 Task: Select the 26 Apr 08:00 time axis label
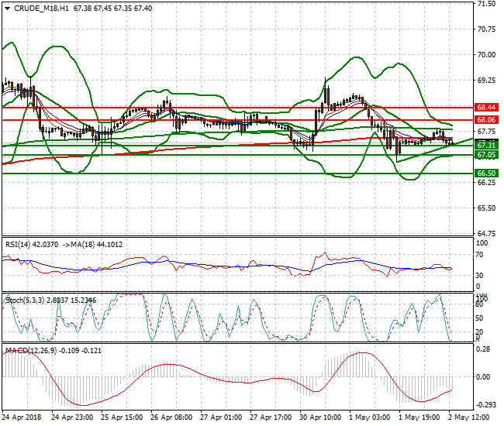(x=171, y=417)
